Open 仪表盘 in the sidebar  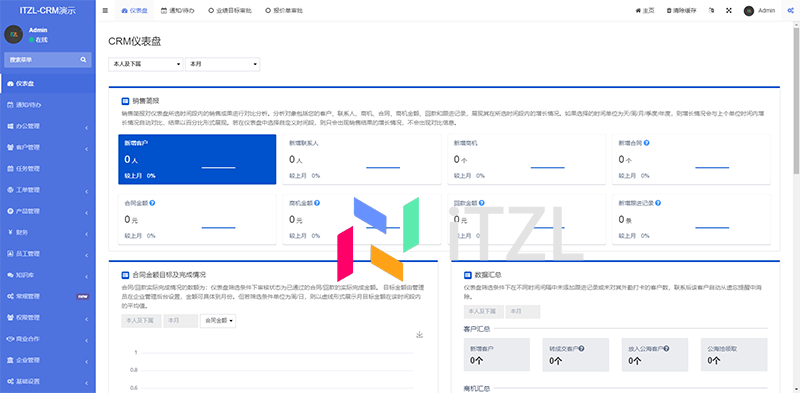[48, 84]
